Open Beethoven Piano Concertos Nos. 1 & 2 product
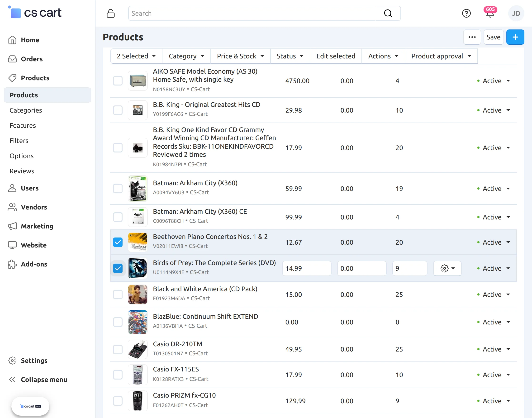 210,237
